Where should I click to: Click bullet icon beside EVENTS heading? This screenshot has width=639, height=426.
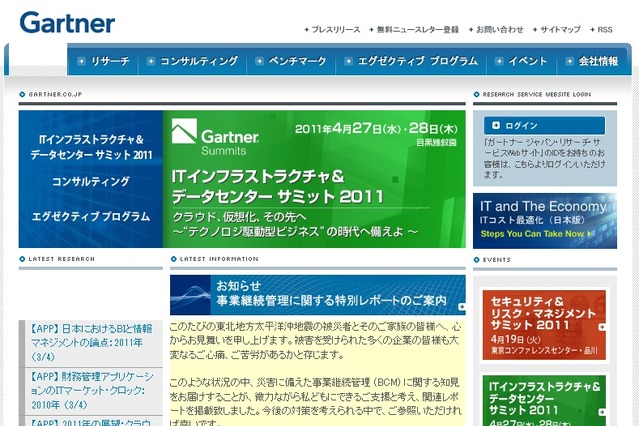(x=476, y=260)
